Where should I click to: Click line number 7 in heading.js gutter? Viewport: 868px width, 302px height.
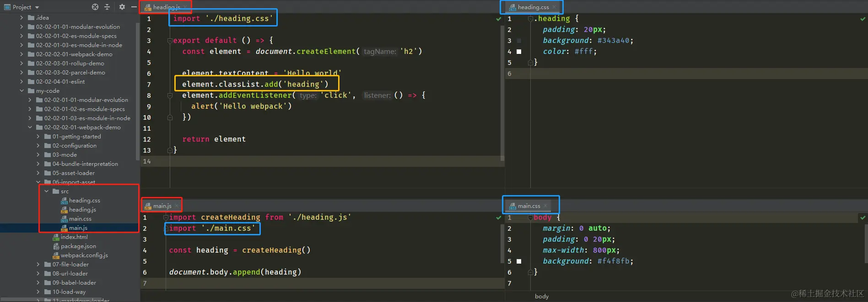pos(149,85)
